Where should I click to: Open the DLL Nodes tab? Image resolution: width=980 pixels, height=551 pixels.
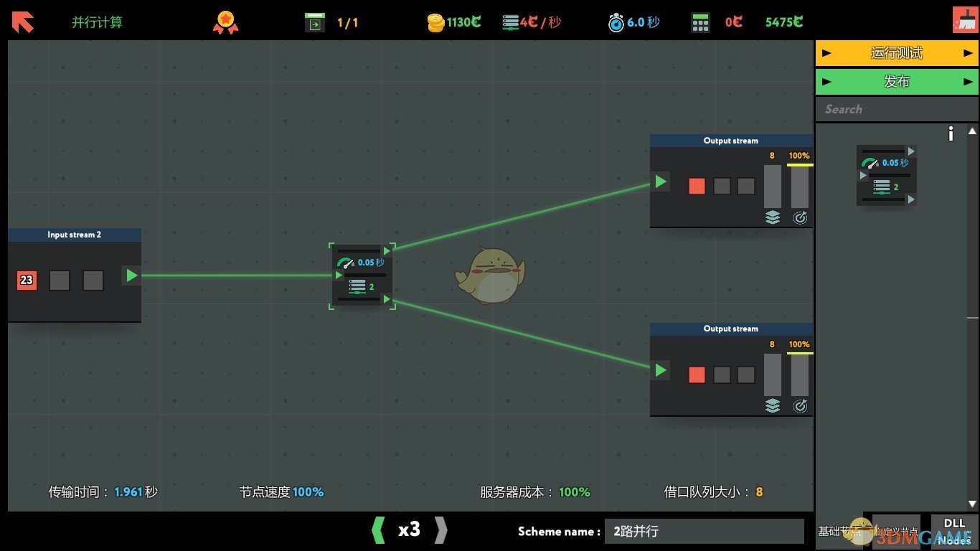pos(954,532)
